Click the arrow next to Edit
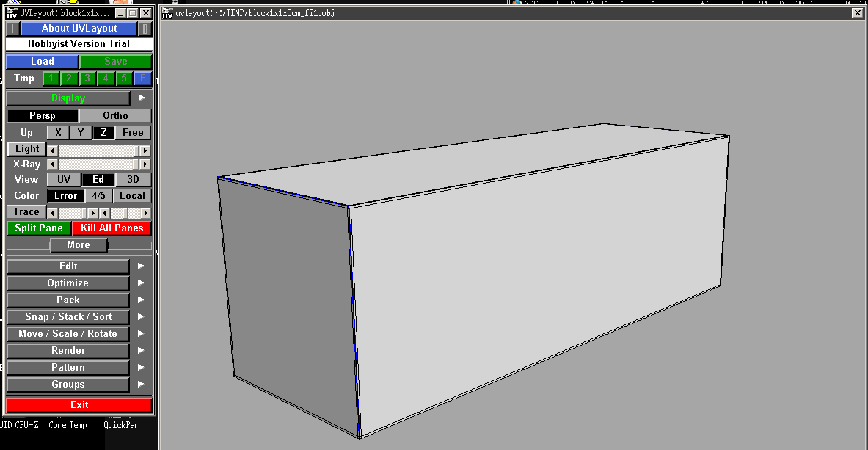 coord(141,266)
